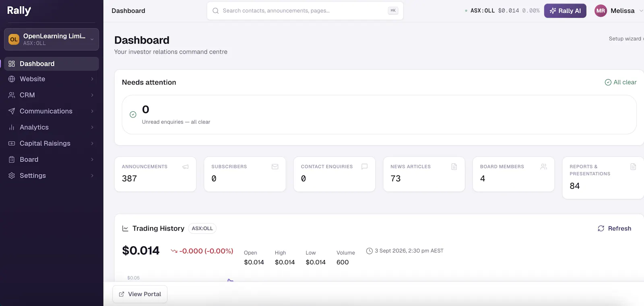Open the Rally AI assistant
The width and height of the screenshot is (644, 306).
565,11
